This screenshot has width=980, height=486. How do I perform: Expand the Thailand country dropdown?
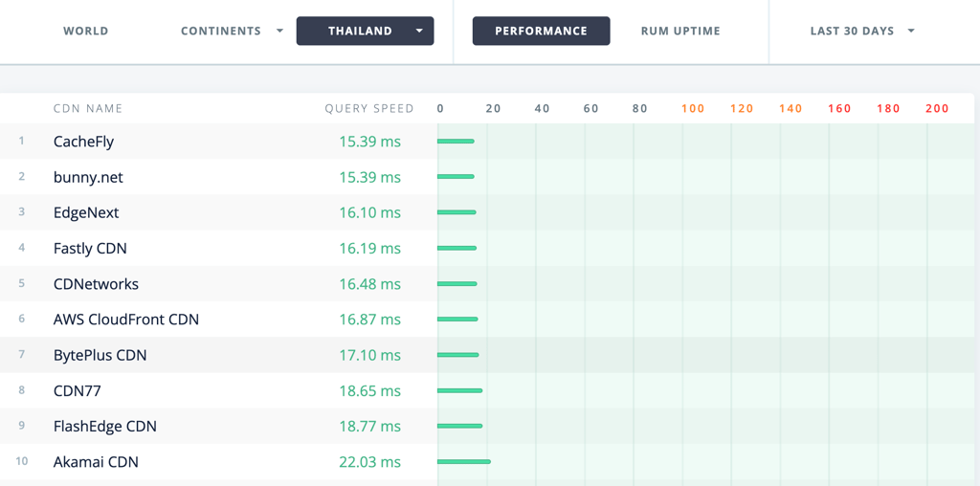click(x=365, y=32)
